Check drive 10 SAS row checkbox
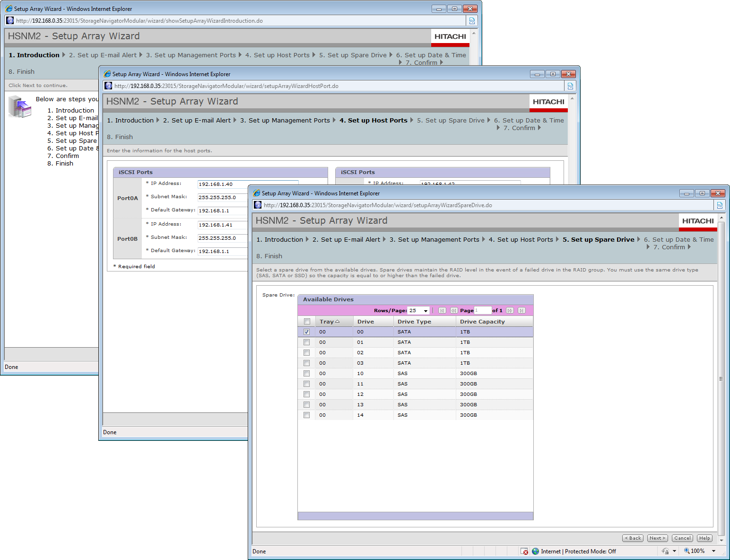The height and width of the screenshot is (560, 730). [307, 374]
